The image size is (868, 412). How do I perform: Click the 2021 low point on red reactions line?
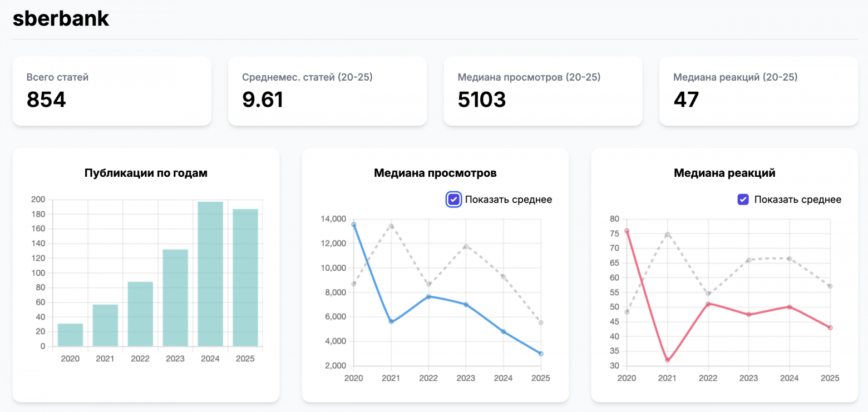(x=667, y=360)
